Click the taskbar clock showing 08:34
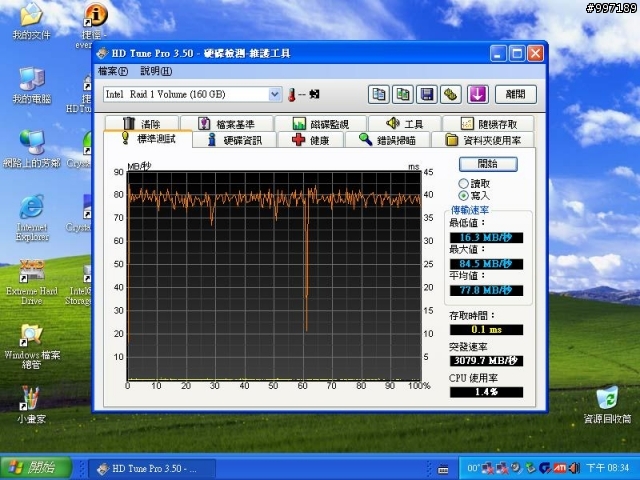Viewport: 640px width, 480px height. [608, 468]
